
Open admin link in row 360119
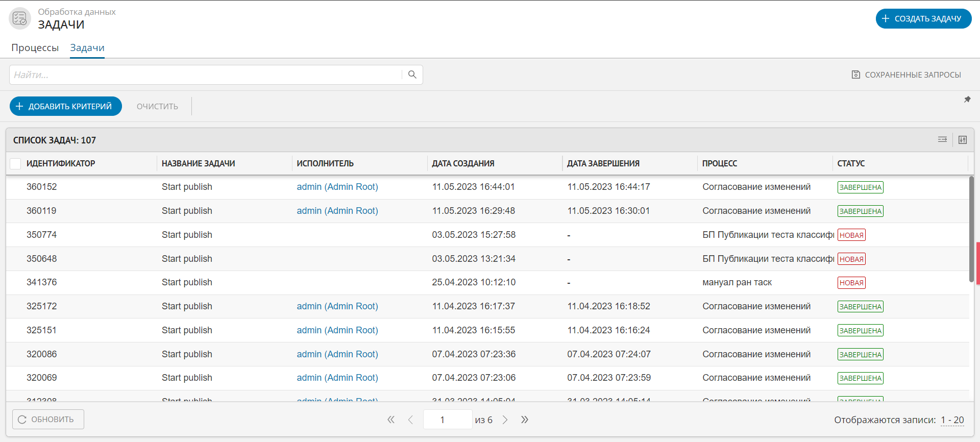coord(337,211)
